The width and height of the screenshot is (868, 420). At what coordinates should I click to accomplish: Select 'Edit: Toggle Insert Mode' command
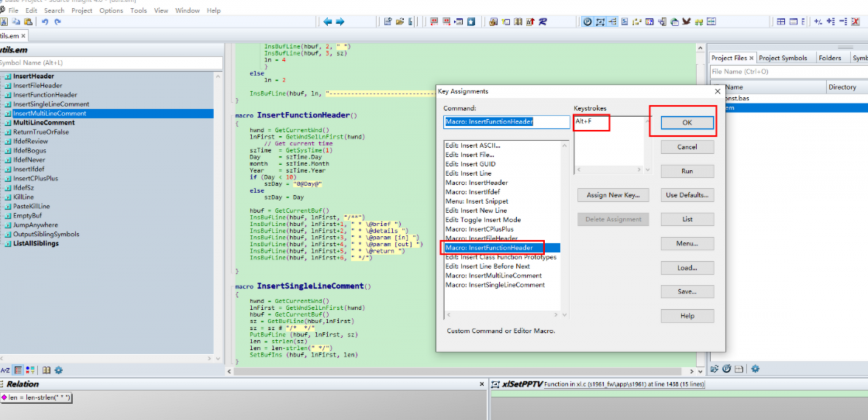click(483, 220)
